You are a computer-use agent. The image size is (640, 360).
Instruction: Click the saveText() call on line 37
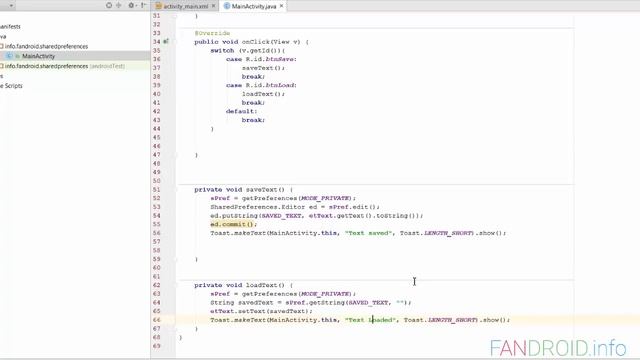click(x=263, y=68)
